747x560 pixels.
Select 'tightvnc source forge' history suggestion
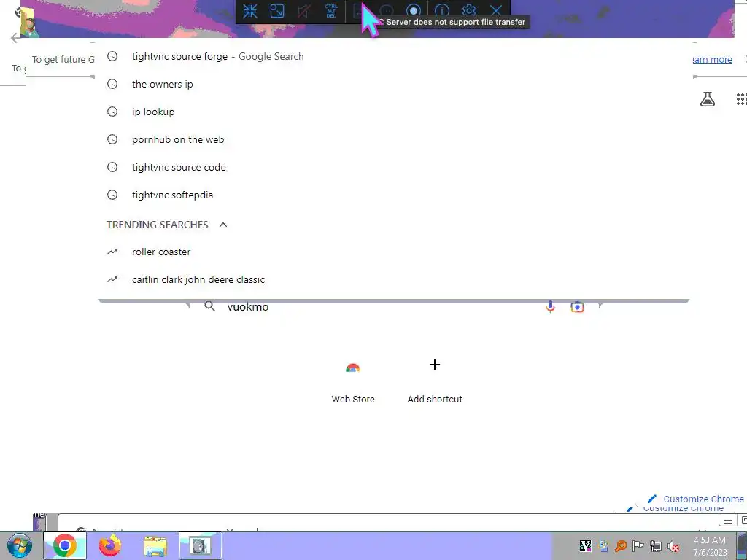tap(393, 56)
